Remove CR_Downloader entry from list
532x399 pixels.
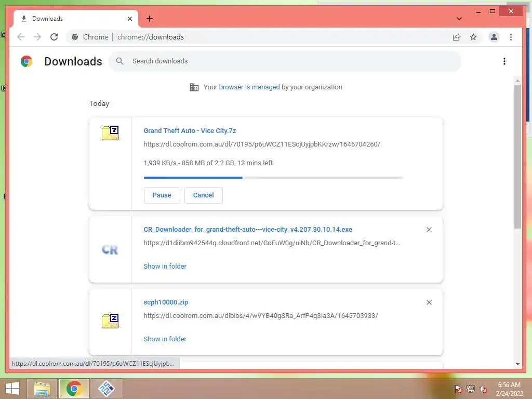(x=429, y=230)
